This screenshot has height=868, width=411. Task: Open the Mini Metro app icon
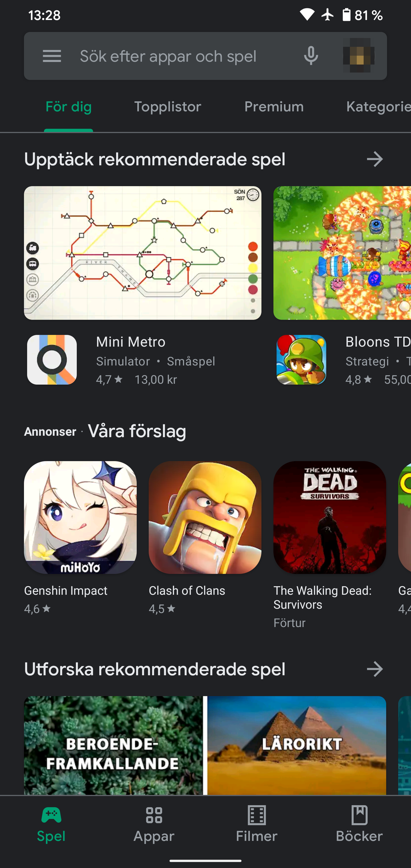click(x=52, y=359)
